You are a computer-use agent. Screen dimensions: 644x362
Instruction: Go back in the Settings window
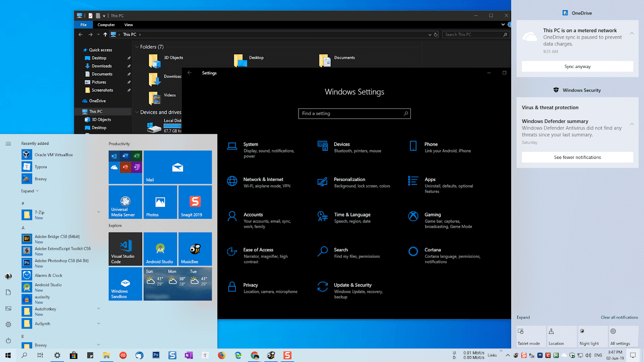[x=190, y=73]
